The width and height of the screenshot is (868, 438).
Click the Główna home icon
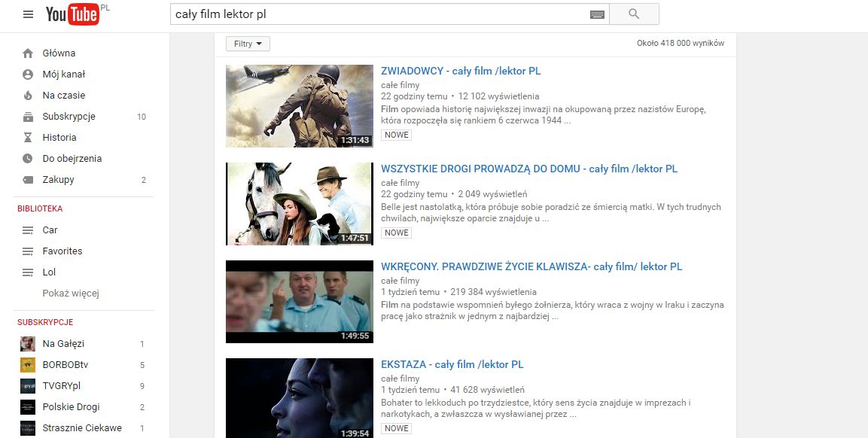coord(27,53)
